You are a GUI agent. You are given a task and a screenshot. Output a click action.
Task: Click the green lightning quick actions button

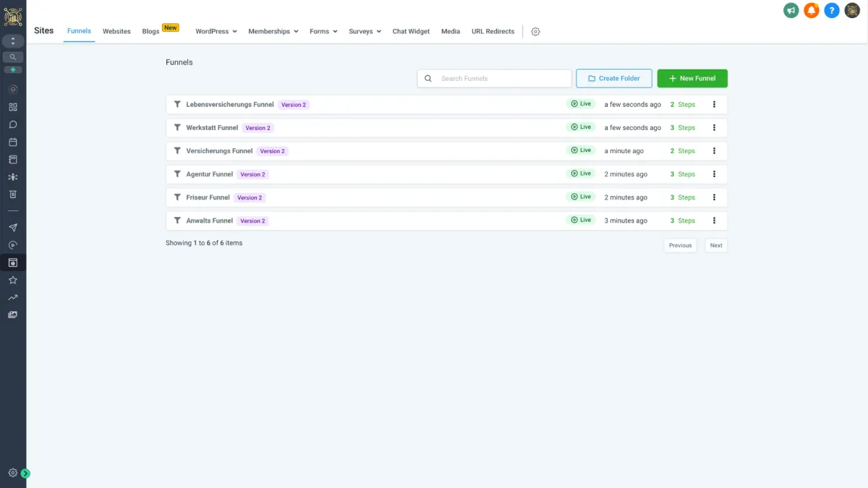(13, 70)
